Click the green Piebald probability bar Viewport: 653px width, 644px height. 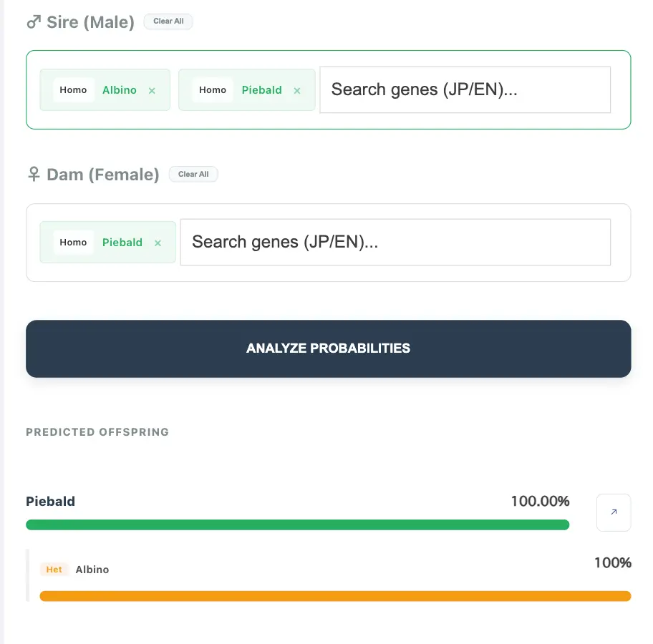pos(297,525)
